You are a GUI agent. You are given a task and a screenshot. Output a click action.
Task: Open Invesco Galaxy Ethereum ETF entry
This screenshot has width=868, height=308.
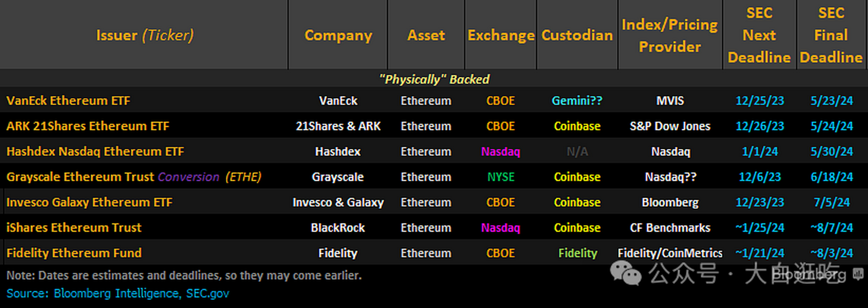89,202
